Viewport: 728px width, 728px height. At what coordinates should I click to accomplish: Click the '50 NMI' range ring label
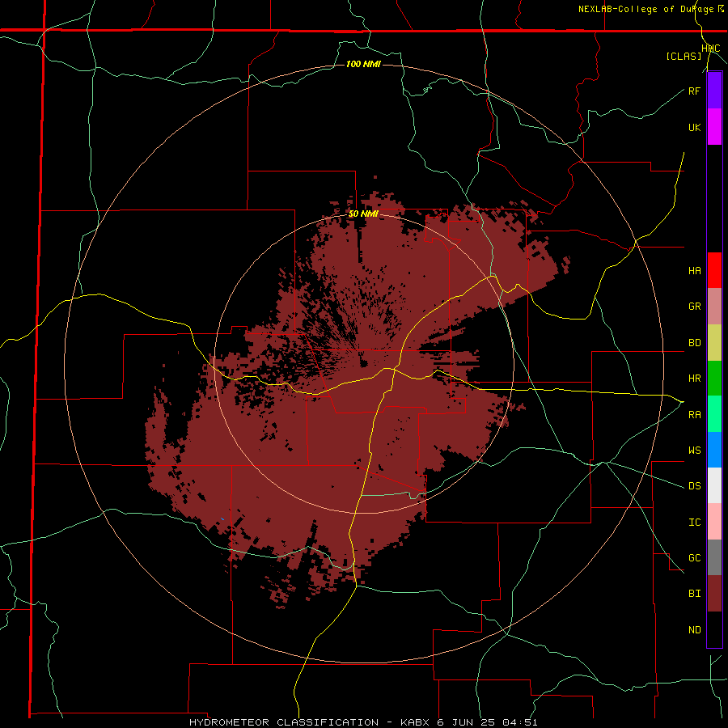pyautogui.click(x=363, y=214)
